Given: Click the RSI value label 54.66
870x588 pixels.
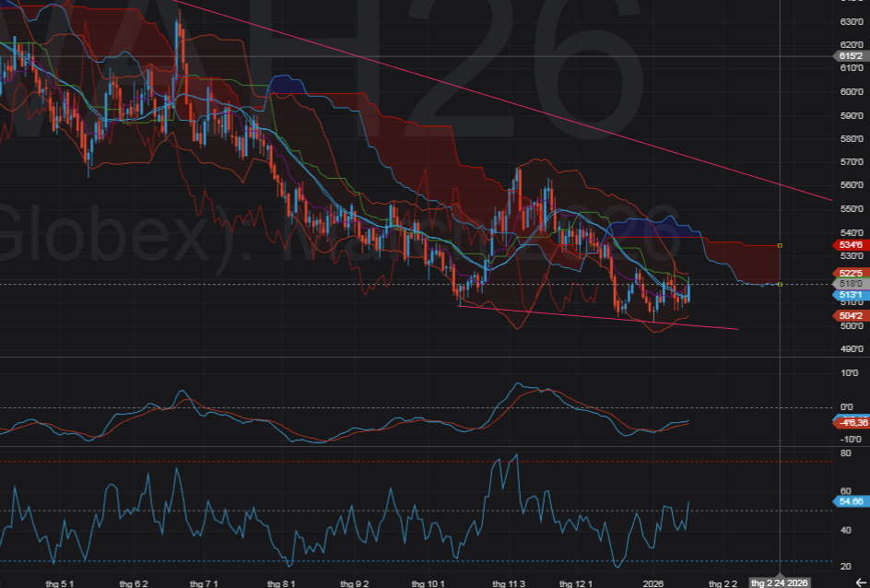Looking at the screenshot, I should click(x=851, y=500).
